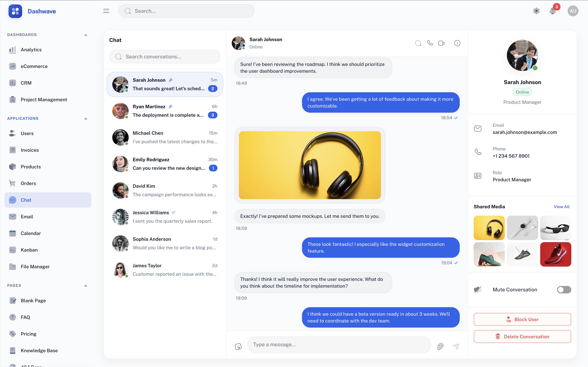Viewport: 588px width, 367px height.
Task: Start a video call from chat header
Action: [441, 43]
